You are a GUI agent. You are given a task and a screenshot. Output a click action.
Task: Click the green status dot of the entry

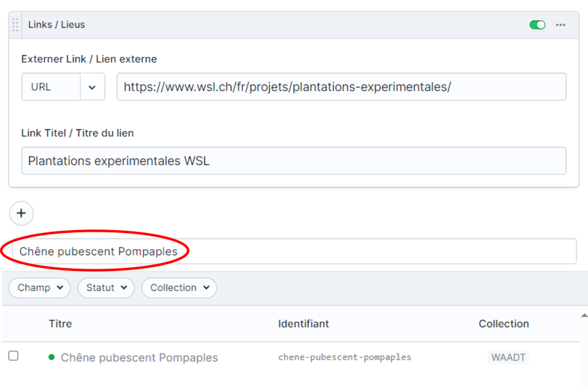[x=51, y=357]
